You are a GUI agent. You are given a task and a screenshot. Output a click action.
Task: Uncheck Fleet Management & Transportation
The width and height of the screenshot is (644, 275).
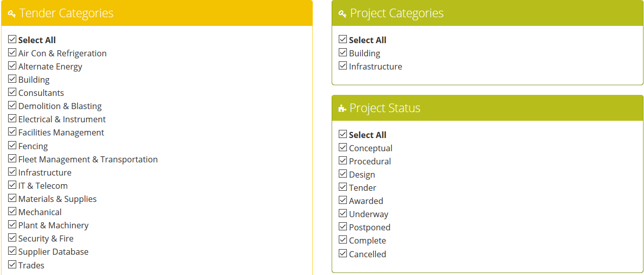(12, 158)
